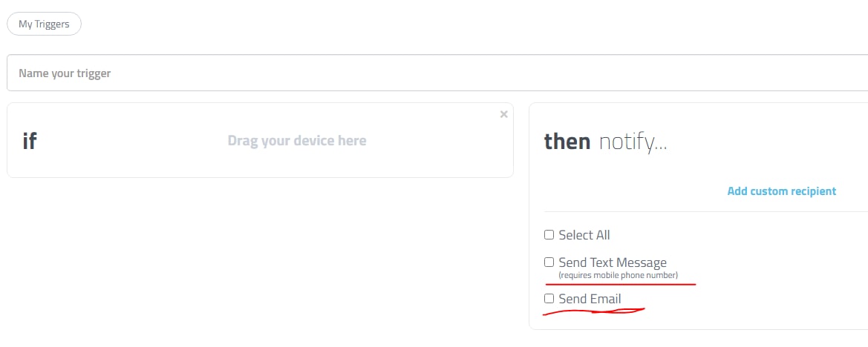Screen dimensions: 868x347
Task: Tick the Select All checkbox
Action: pyautogui.click(x=549, y=235)
